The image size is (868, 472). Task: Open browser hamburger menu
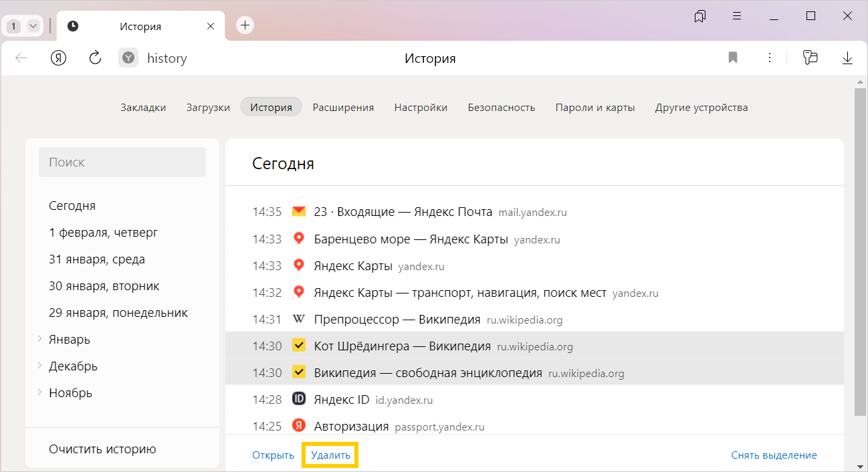(737, 16)
